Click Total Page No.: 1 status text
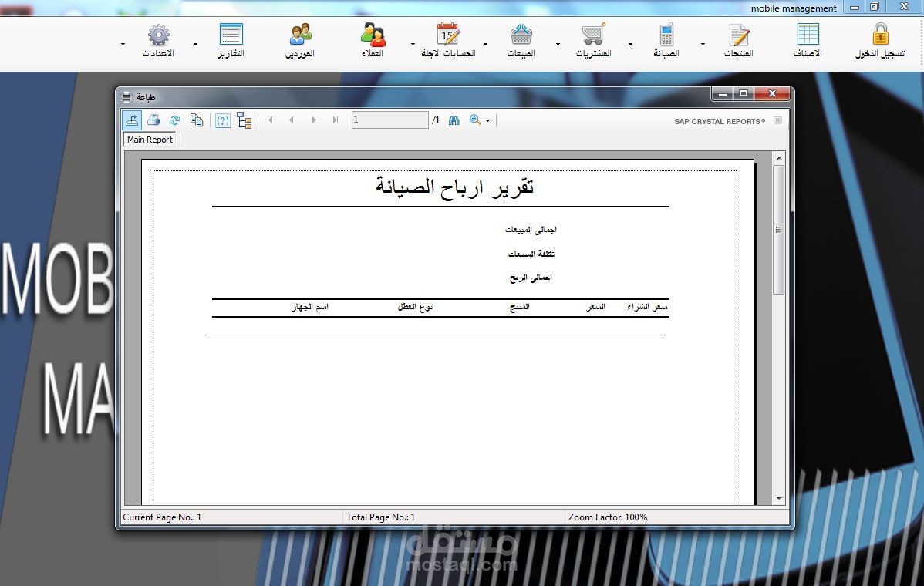Image resolution: width=924 pixels, height=586 pixels. tap(381, 517)
